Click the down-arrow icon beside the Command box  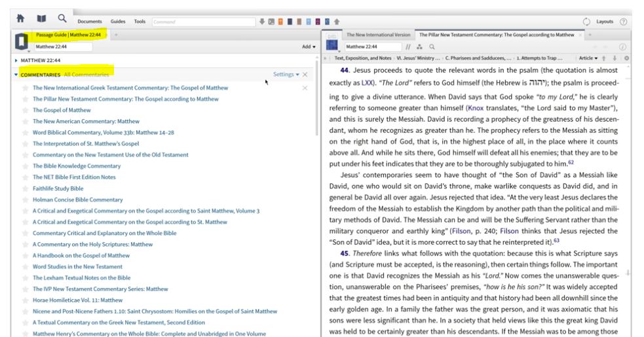pyautogui.click(x=262, y=22)
